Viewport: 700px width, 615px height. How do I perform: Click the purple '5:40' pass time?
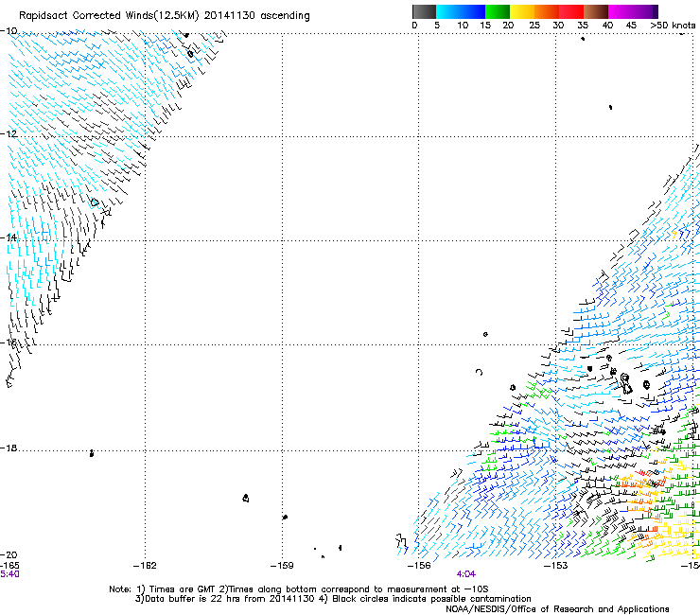pos(9,574)
